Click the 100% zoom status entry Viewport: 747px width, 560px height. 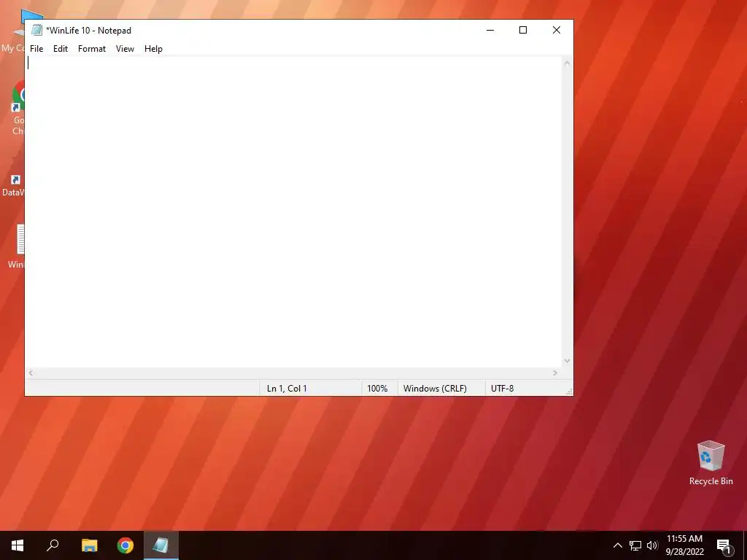click(x=377, y=389)
